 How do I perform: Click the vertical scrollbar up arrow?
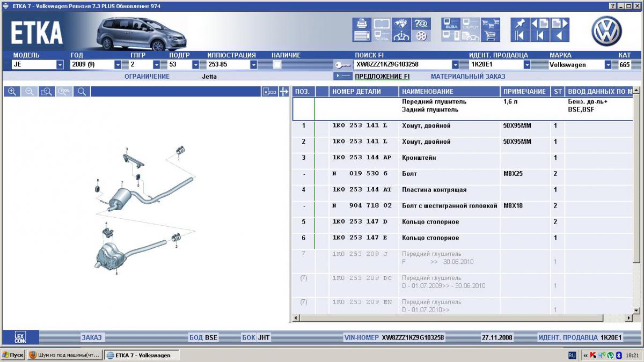point(636,91)
